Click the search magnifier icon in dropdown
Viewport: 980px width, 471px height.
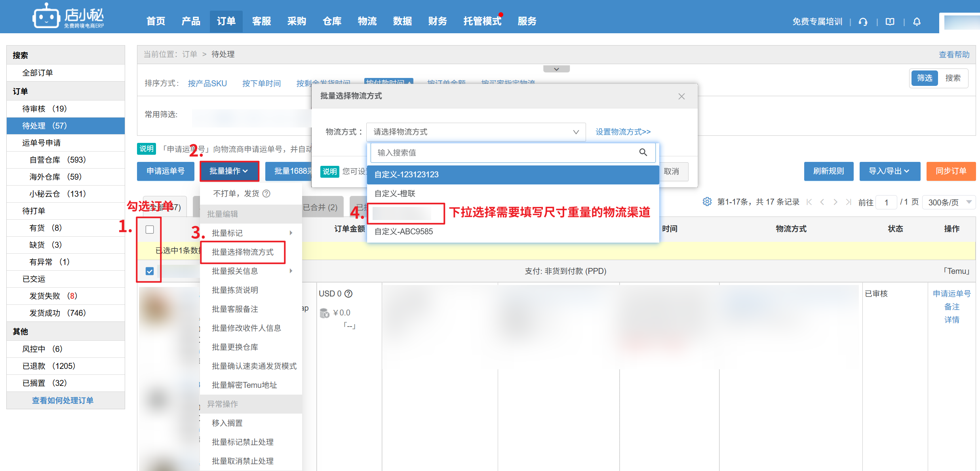click(643, 152)
